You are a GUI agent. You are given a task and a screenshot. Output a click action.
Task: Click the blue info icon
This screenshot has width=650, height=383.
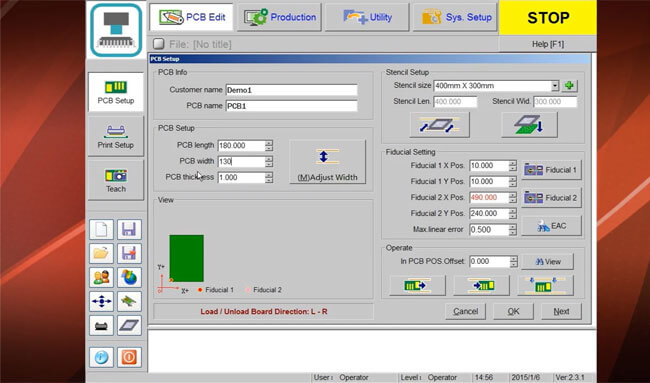[102, 357]
